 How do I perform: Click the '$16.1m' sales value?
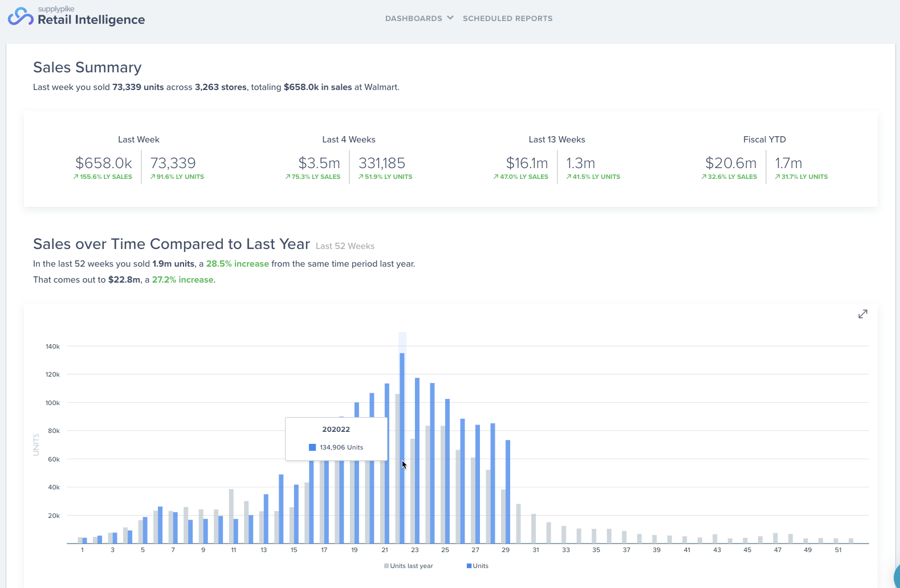pos(527,163)
